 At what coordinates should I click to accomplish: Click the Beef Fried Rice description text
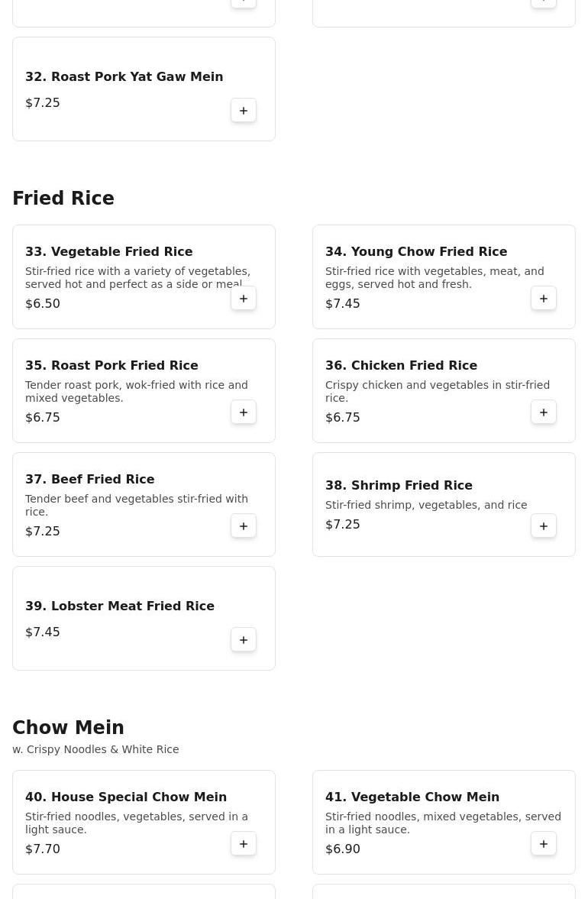(x=136, y=505)
